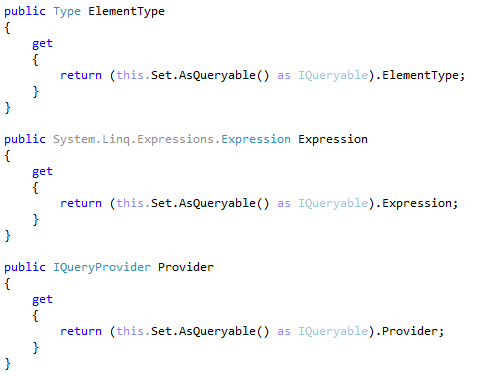Viewport: 501px width, 376px height.
Task: Click the second get accessor keyword
Action: 42,172
